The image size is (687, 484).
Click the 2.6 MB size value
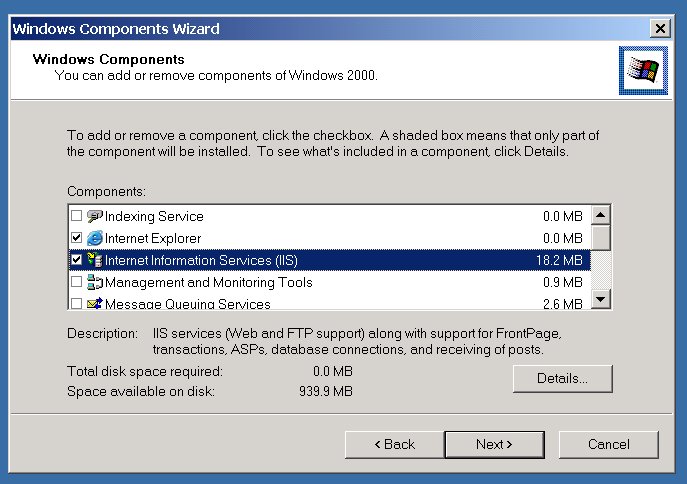coord(563,304)
